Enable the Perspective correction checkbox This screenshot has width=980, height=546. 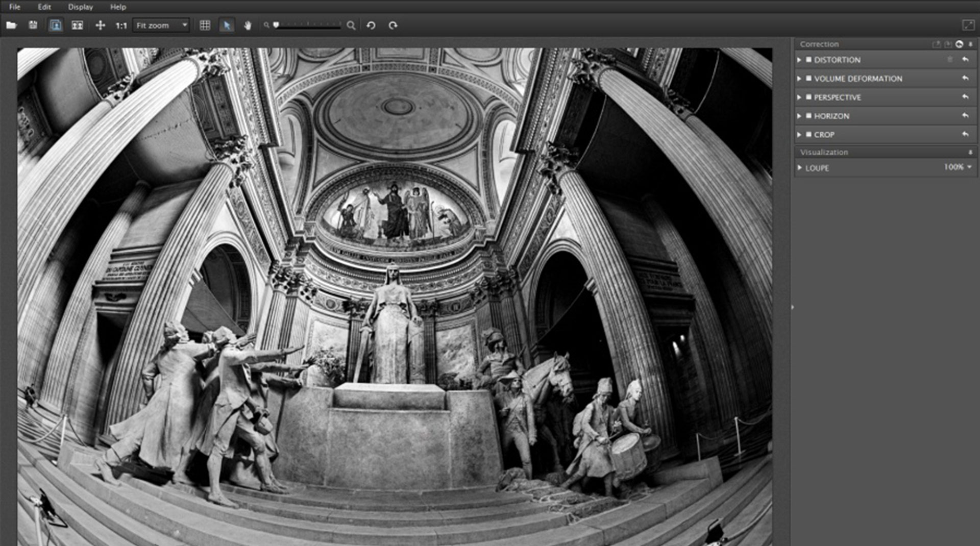click(x=808, y=97)
